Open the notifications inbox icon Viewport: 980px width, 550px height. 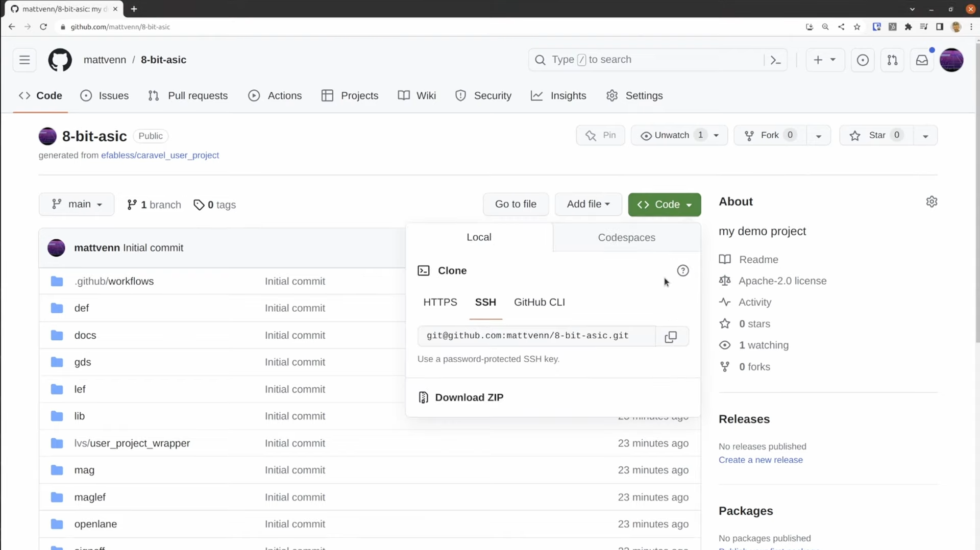922,60
